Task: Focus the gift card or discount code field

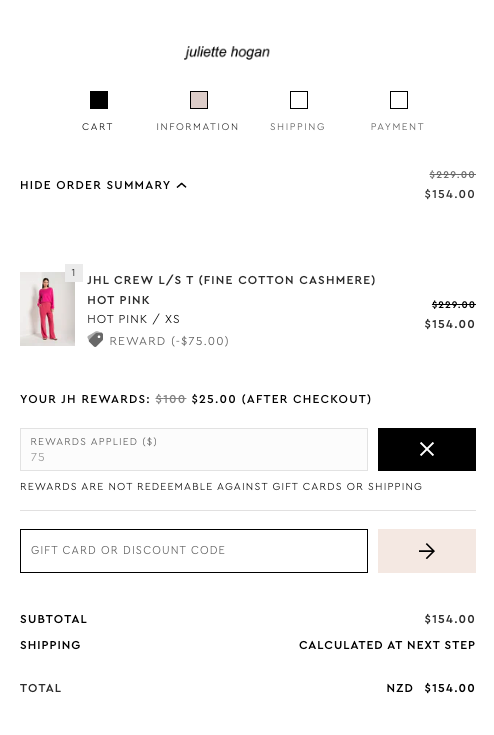Action: (194, 551)
